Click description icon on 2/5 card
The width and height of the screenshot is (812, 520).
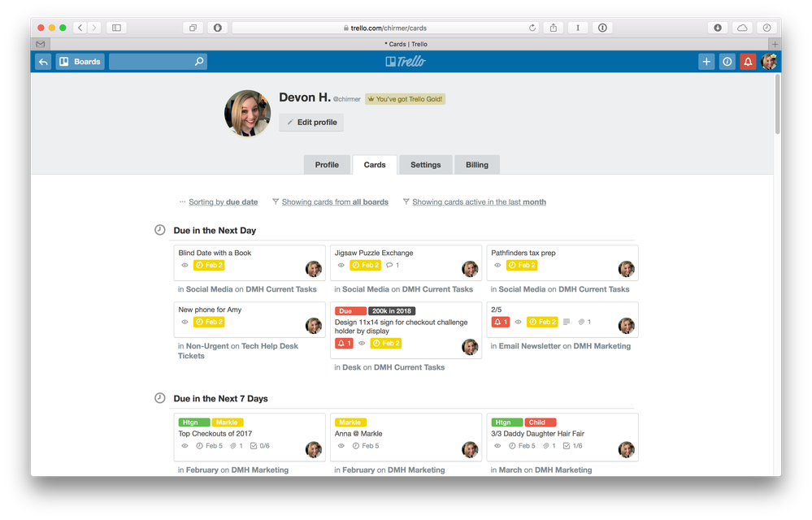pos(567,323)
